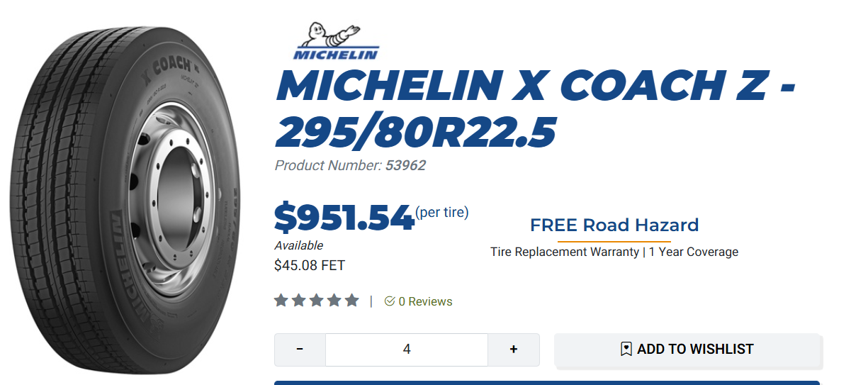Decrease tire quantity with the minus button
Screen dimensions: 868x385
coord(300,350)
